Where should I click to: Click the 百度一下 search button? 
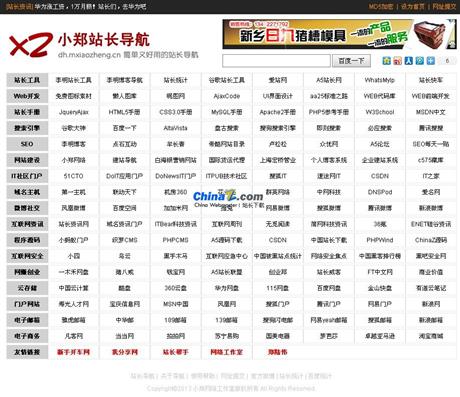[x=351, y=61]
